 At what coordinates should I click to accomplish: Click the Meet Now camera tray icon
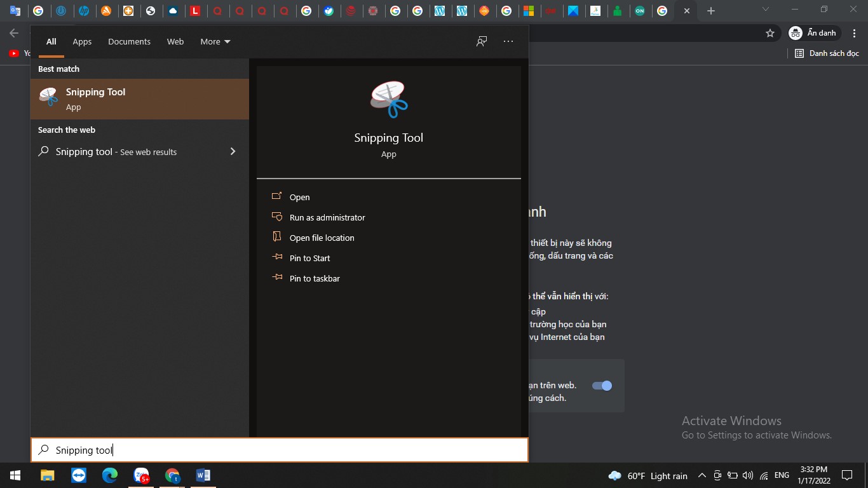pyautogui.click(x=717, y=475)
